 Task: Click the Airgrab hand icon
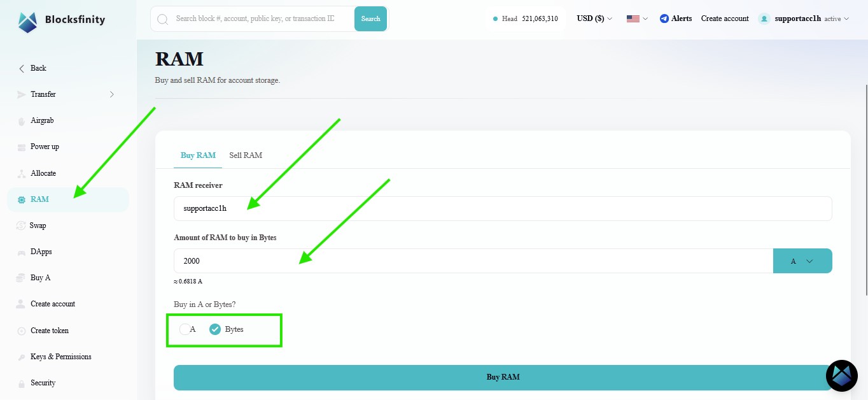(x=22, y=120)
